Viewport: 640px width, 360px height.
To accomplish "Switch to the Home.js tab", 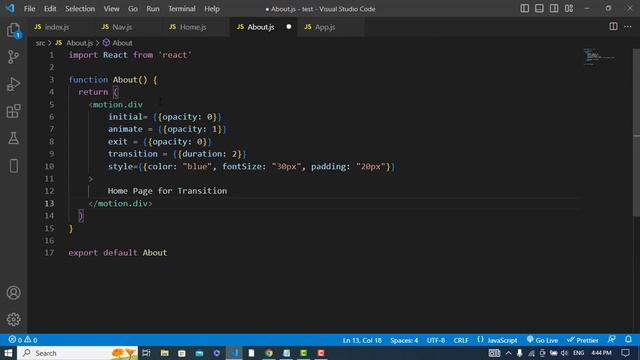I will pos(196,27).
